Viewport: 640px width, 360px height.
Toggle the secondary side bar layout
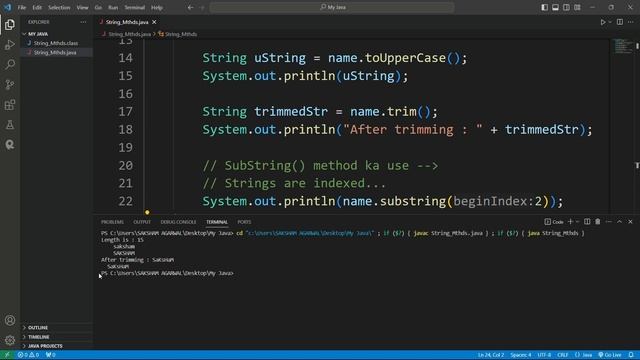(x=567, y=7)
